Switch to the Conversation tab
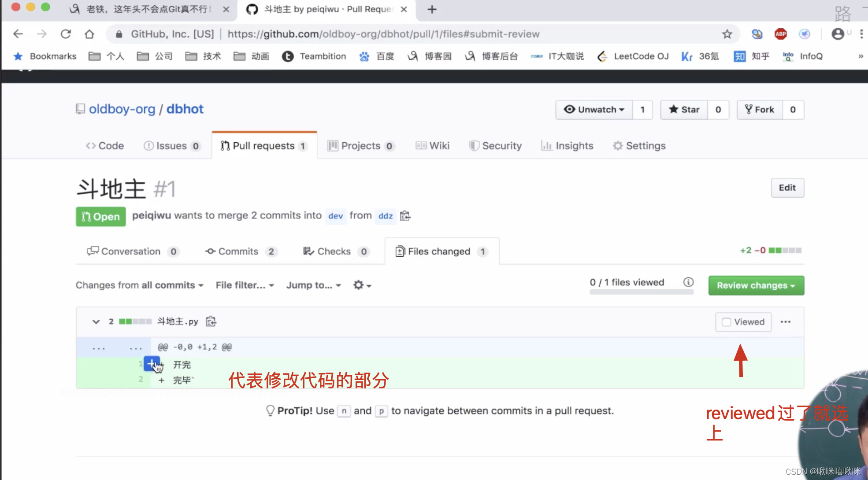This screenshot has height=480, width=868. (133, 251)
